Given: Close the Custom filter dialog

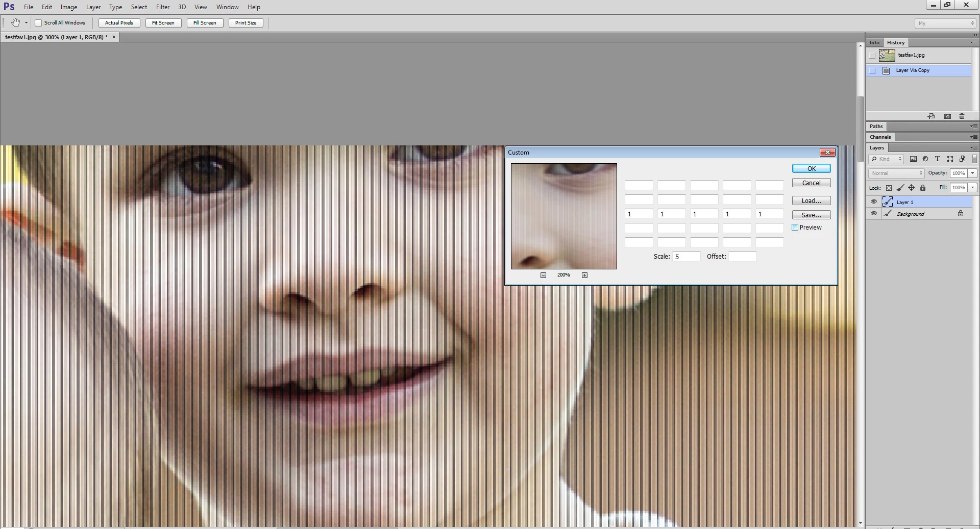Looking at the screenshot, I should pyautogui.click(x=827, y=152).
